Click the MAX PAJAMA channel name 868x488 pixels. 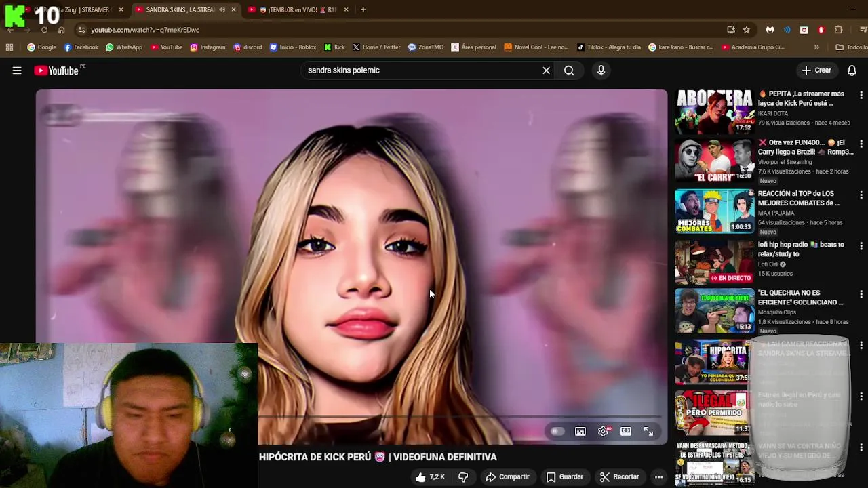point(776,213)
